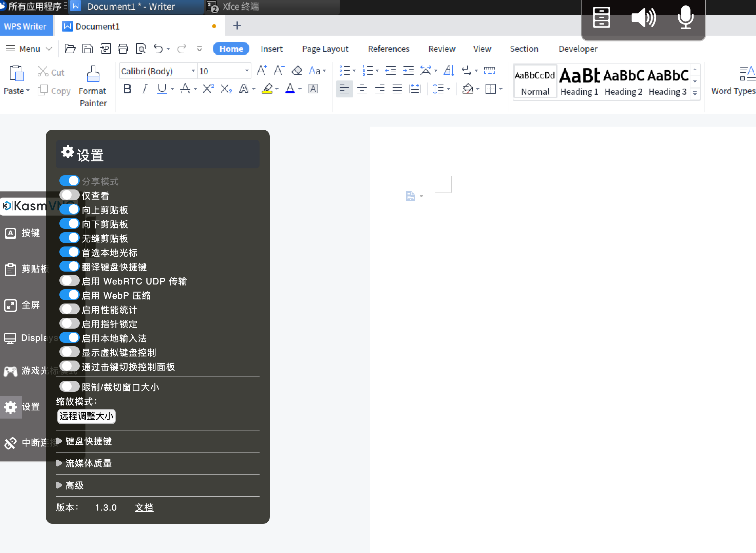The width and height of the screenshot is (756, 553).
Task: Click the Bold formatting icon
Action: click(127, 89)
